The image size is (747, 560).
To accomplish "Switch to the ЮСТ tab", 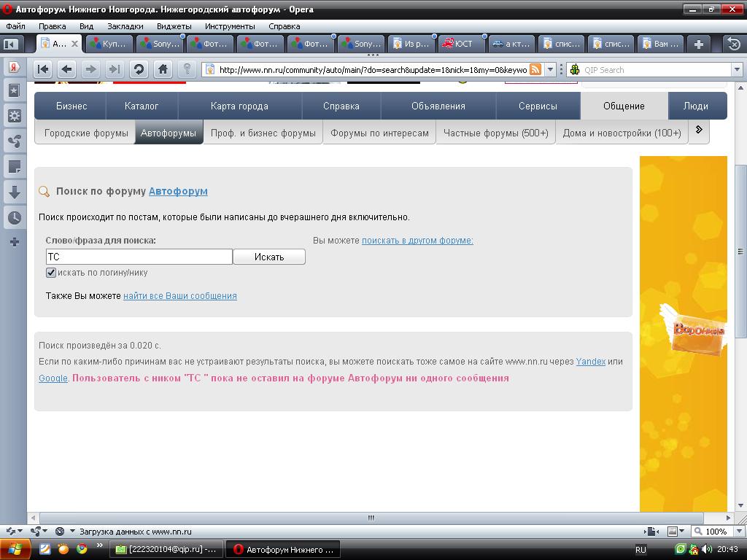I will pyautogui.click(x=462, y=44).
